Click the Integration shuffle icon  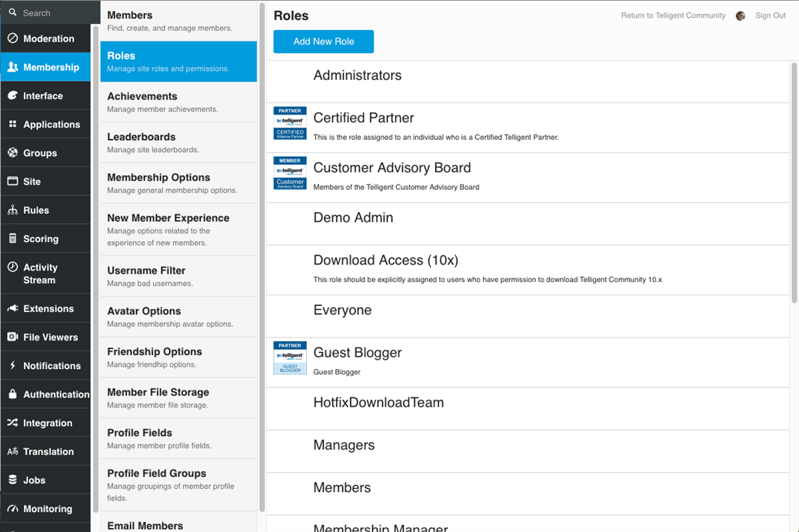click(13, 422)
